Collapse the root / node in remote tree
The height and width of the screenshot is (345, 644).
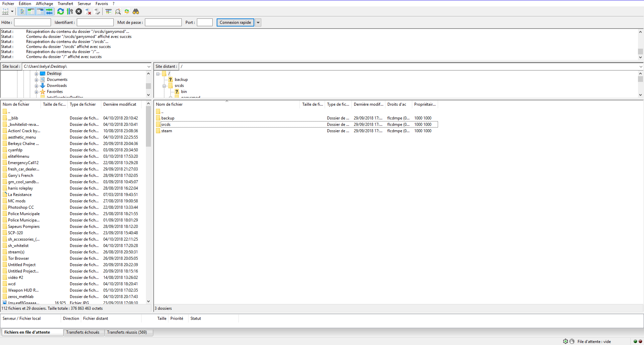tap(158, 73)
